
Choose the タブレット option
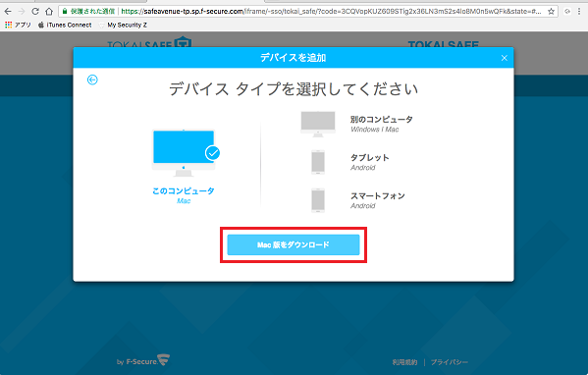370,158
